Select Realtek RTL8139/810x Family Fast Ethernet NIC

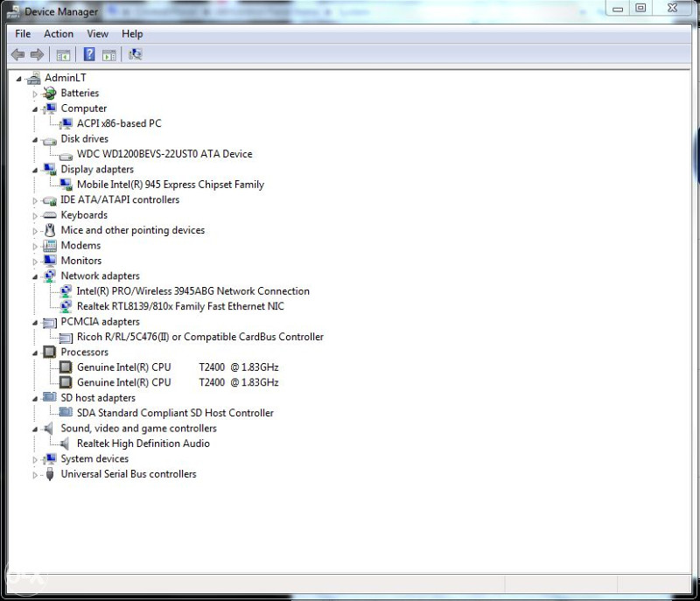180,306
